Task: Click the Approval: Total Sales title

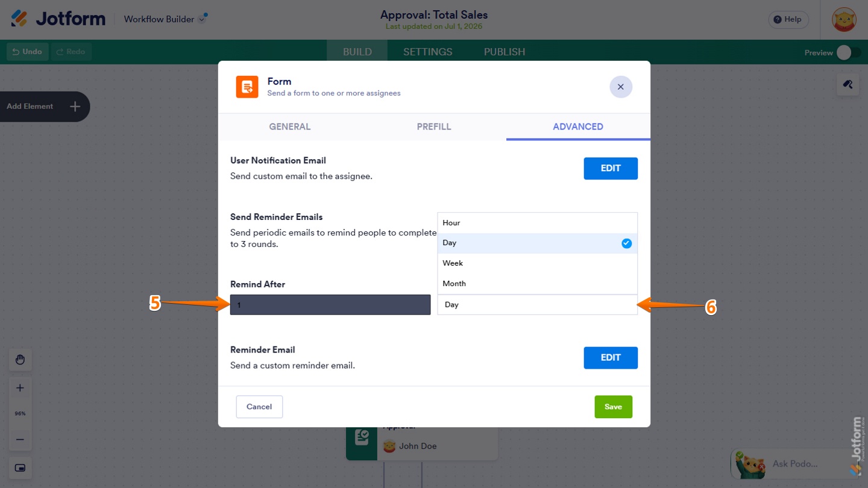Action: (434, 15)
